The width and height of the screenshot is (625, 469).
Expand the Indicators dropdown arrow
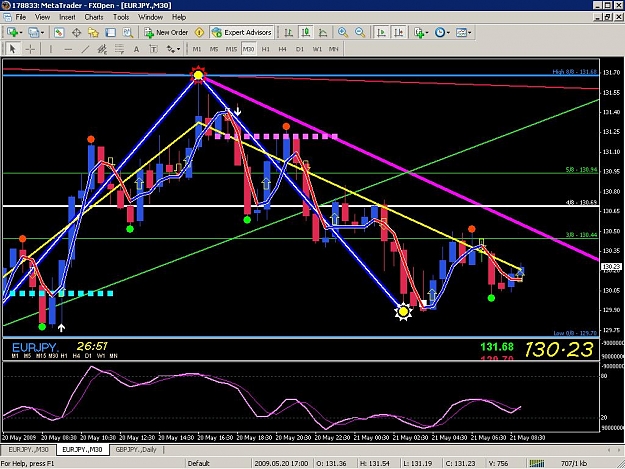pyautogui.click(x=427, y=33)
